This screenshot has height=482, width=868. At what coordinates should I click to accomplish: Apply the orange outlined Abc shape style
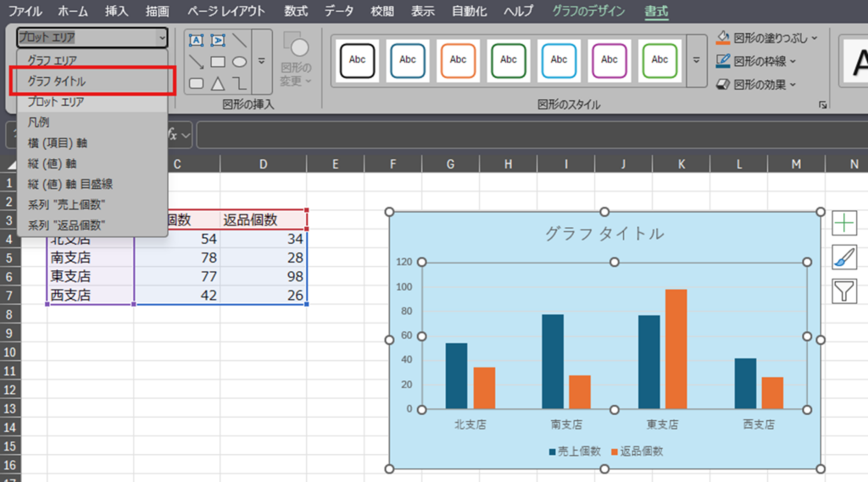coord(458,60)
